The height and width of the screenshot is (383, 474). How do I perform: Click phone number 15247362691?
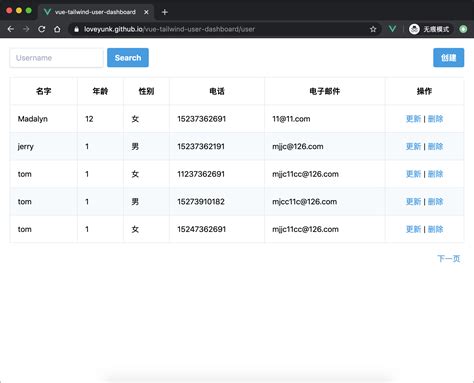202,229
